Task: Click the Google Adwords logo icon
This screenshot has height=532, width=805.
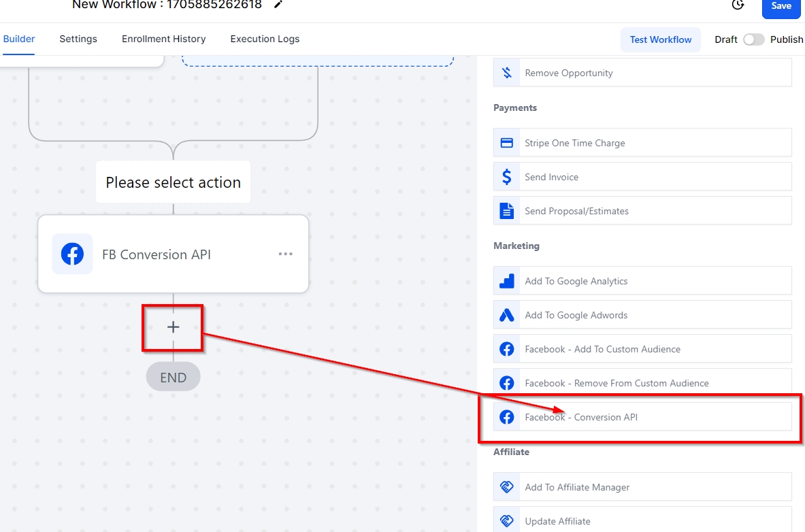Action: coord(507,315)
